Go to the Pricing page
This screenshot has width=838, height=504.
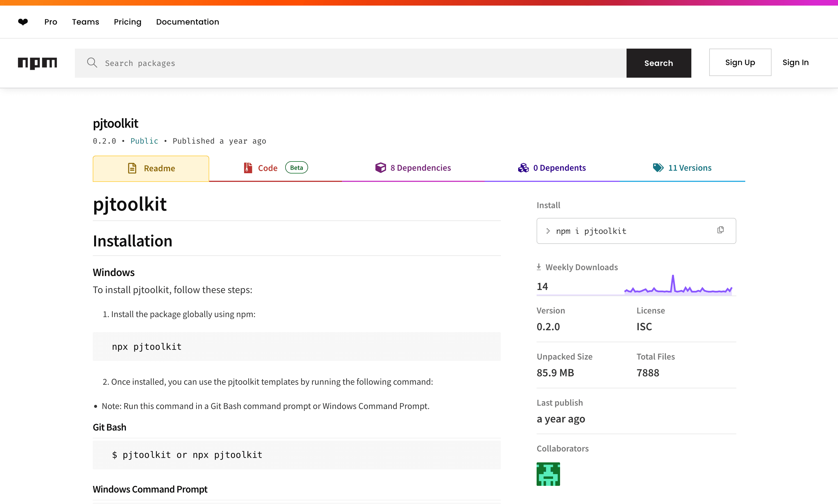point(127,22)
